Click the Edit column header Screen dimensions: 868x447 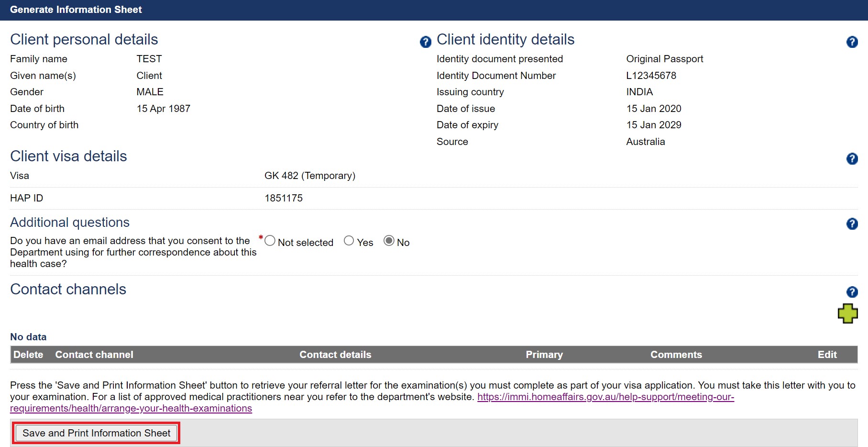pyautogui.click(x=827, y=355)
